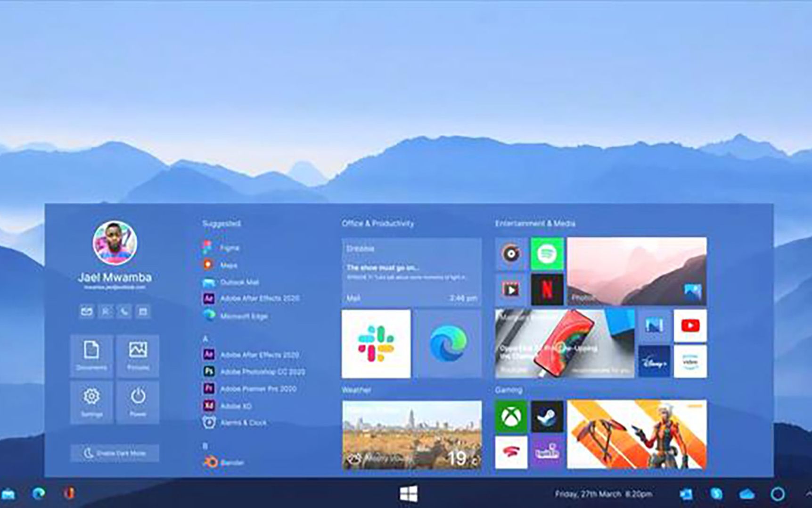Open the Stadia tile

point(511,453)
